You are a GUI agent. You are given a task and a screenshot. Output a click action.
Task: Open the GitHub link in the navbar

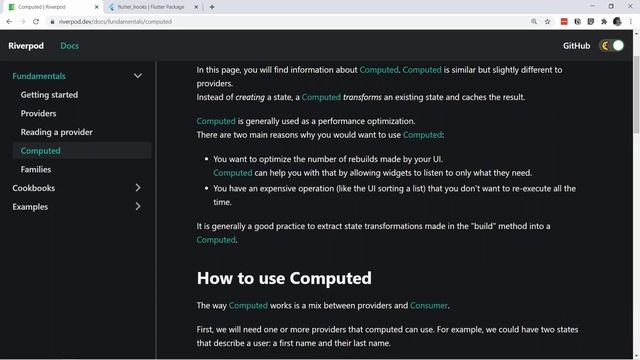[576, 46]
